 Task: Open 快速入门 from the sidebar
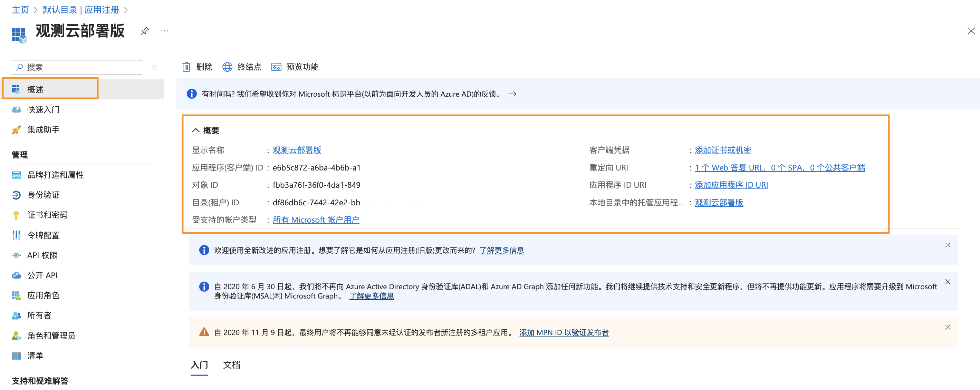[43, 109]
